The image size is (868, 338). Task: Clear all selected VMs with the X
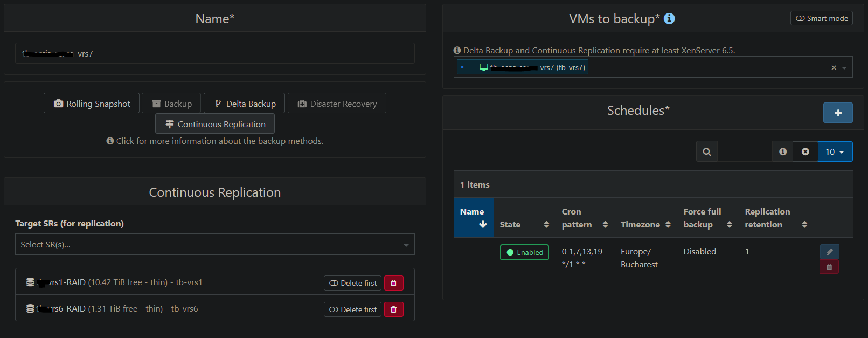click(x=834, y=67)
